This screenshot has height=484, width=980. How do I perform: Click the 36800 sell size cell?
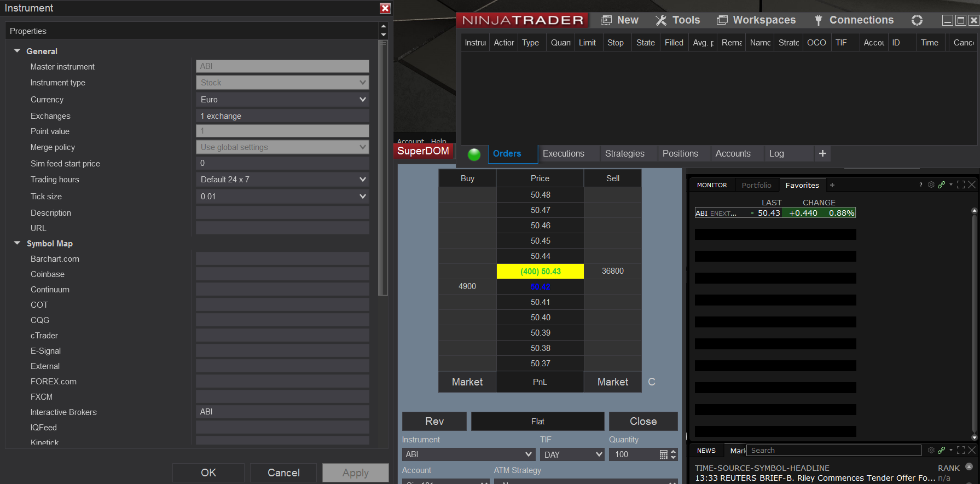[x=613, y=271]
